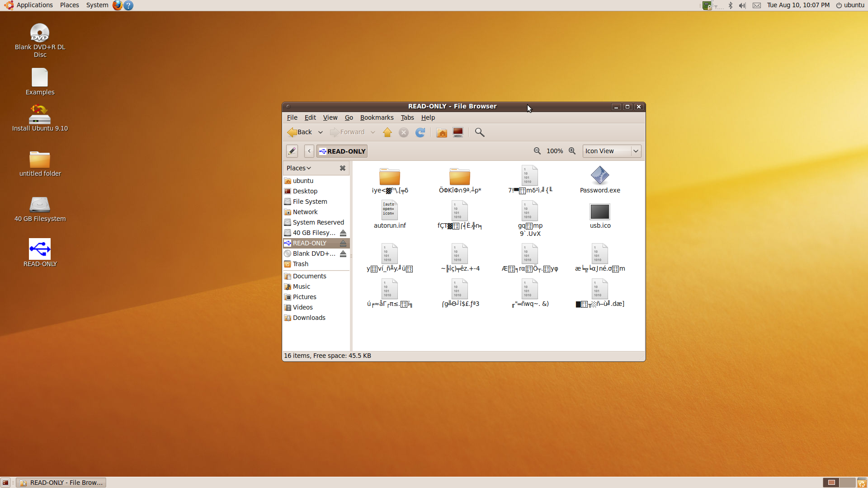Image resolution: width=868 pixels, height=488 pixels.
Task: Select Downloads in the Places sidebar
Action: point(309,318)
